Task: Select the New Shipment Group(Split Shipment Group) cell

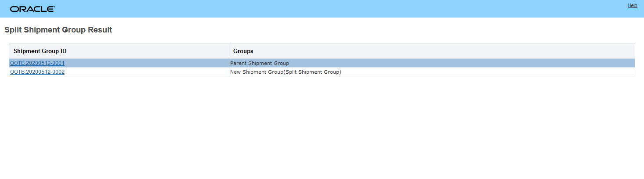Action: point(286,72)
